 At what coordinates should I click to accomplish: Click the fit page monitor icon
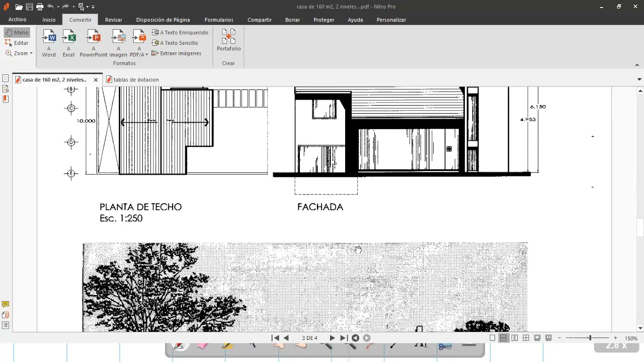coord(537,338)
